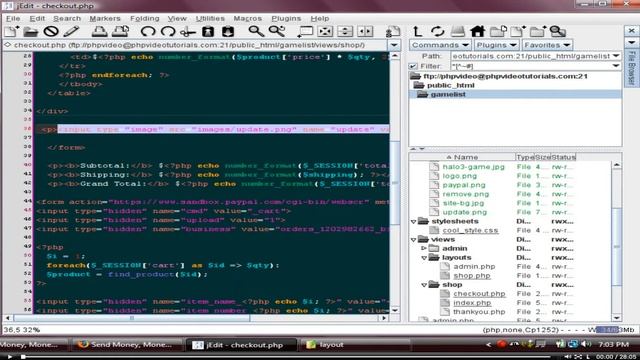Screen dimensions: 640x360
Task: Copy selection with the clipboard icon
Action: pos(208,31)
